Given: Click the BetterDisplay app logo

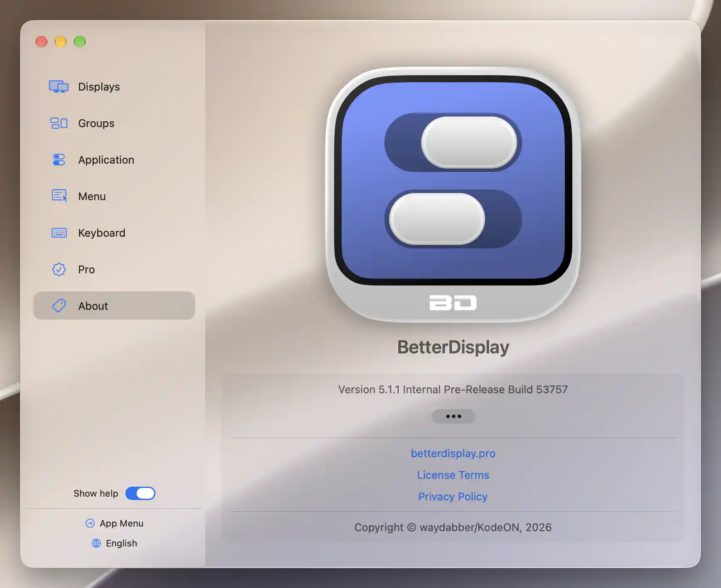Looking at the screenshot, I should pyautogui.click(x=453, y=194).
